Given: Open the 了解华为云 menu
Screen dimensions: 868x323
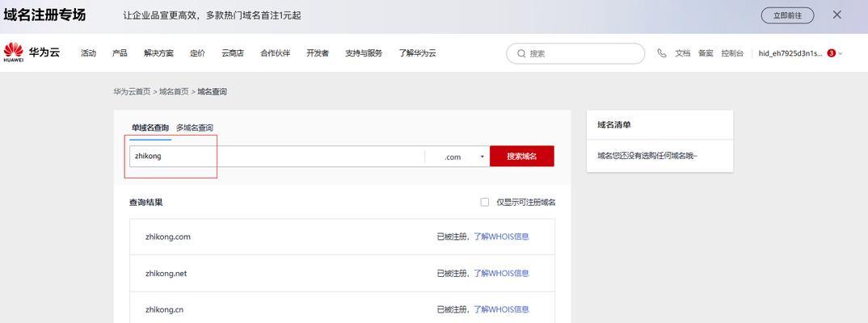Looking at the screenshot, I should click(x=417, y=53).
